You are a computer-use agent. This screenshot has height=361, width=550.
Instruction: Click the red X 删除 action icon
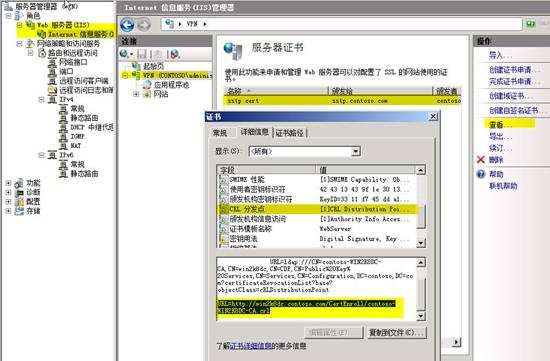tap(481, 160)
